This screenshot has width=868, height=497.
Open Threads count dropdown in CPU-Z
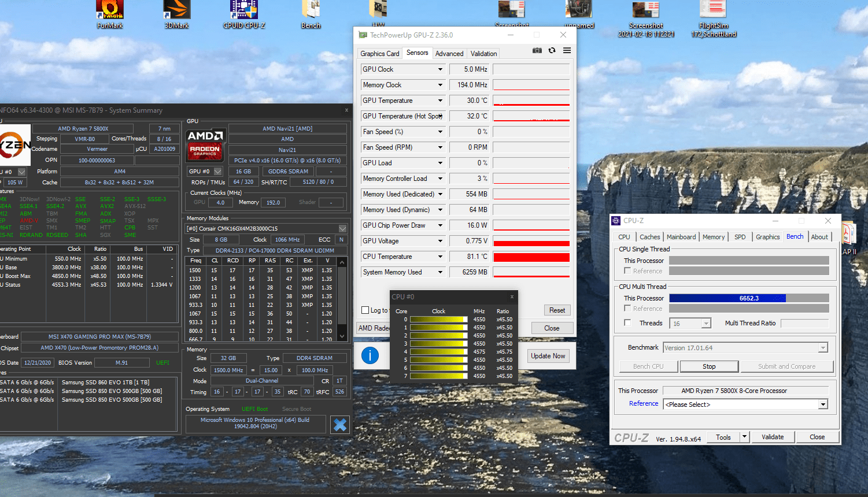[706, 324]
